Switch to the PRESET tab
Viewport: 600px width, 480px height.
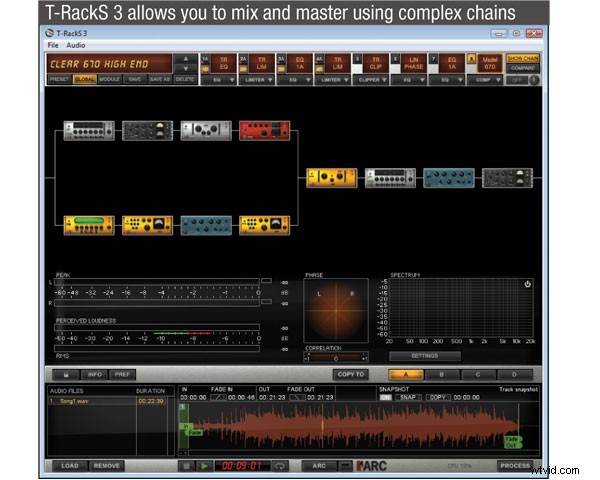pos(60,79)
